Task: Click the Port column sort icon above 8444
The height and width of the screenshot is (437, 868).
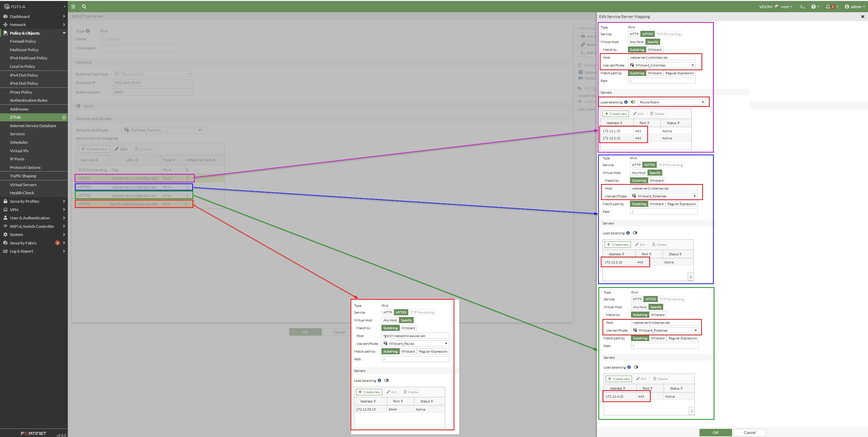Action: 402,401
